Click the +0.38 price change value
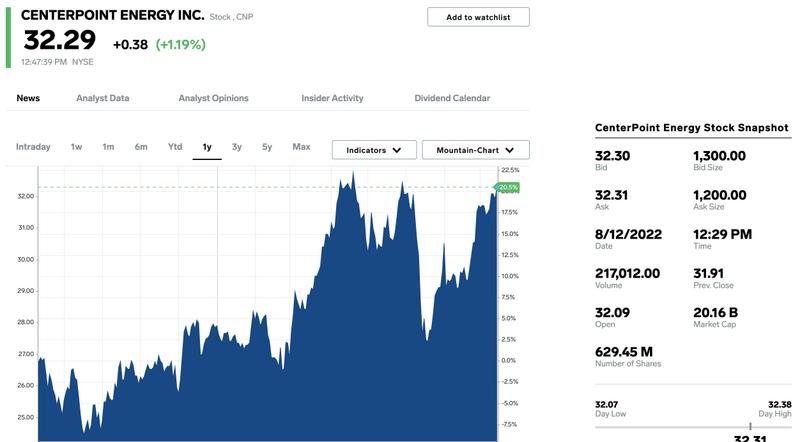The image size is (800, 442). point(130,45)
